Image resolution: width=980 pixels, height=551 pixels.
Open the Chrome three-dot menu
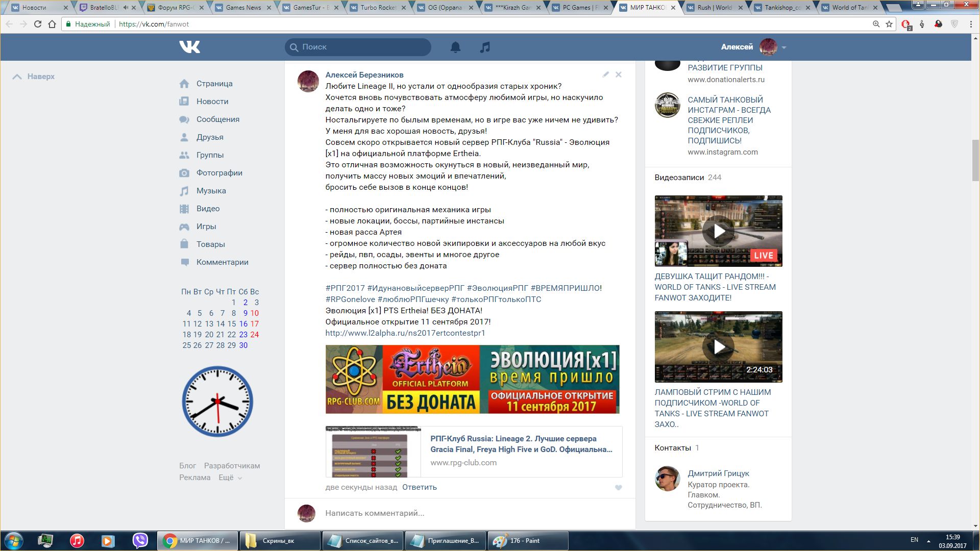click(x=971, y=24)
